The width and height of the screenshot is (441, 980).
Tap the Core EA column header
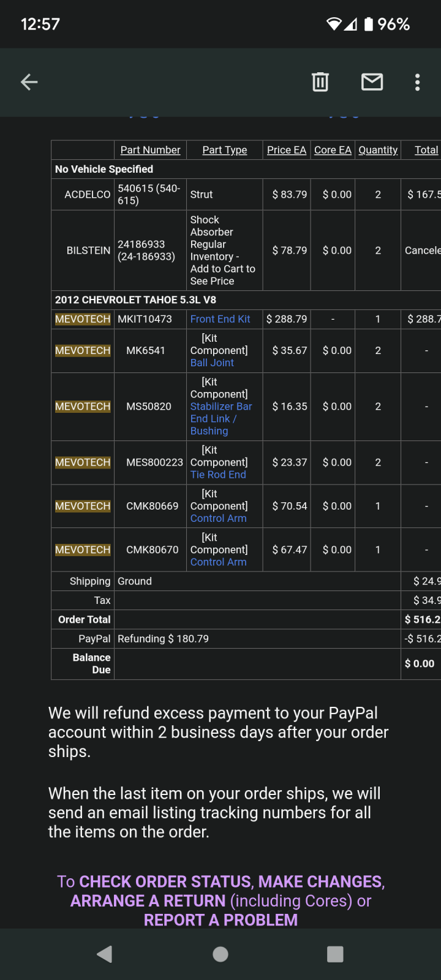(333, 150)
